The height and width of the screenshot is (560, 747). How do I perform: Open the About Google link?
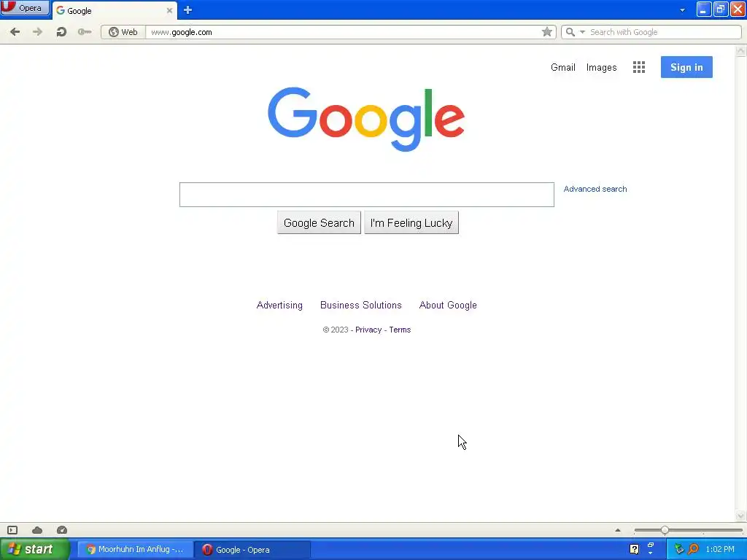click(448, 306)
